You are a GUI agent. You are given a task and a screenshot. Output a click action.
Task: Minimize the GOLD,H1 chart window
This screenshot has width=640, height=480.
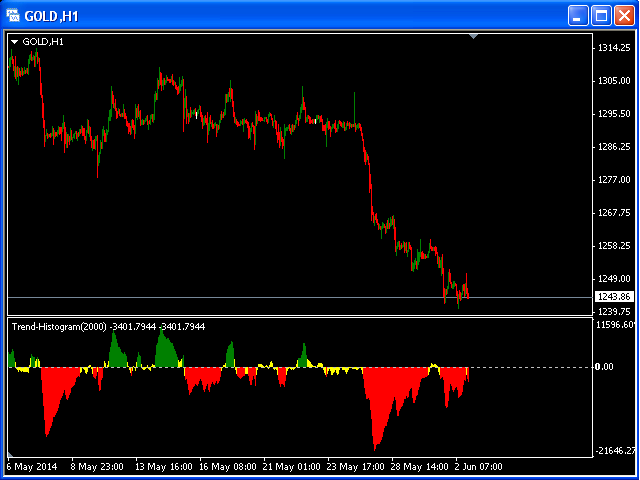click(578, 16)
